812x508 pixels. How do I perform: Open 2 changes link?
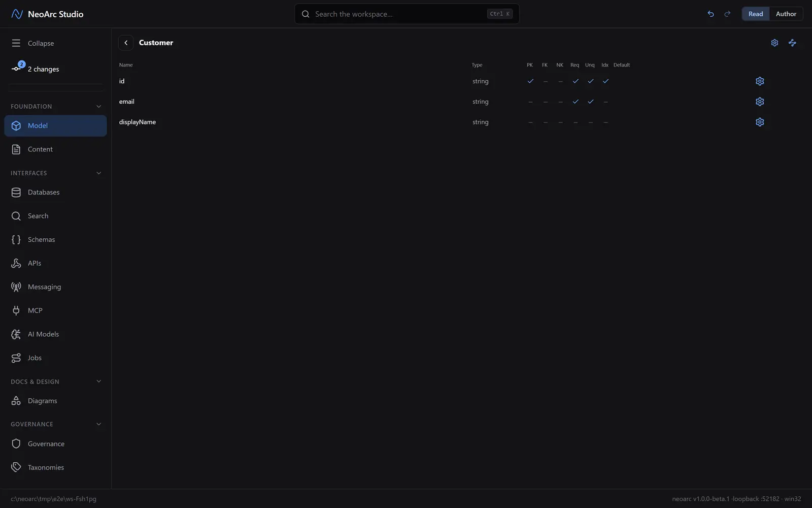(43, 69)
